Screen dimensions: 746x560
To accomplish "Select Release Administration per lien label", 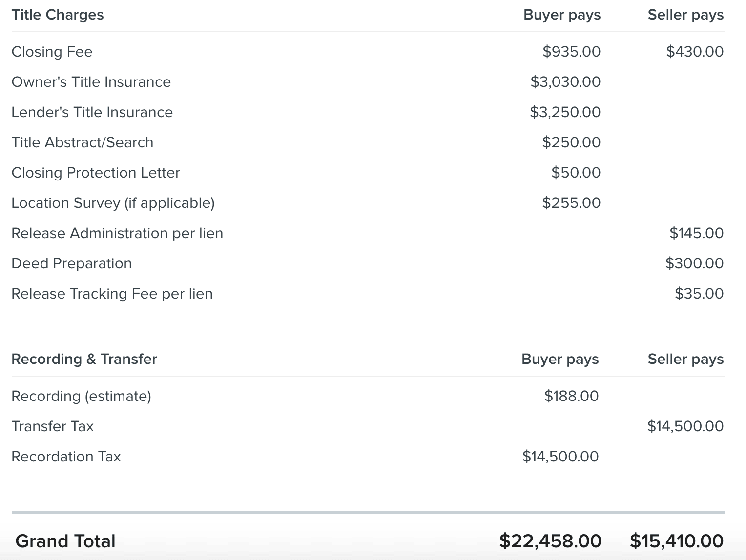I will [x=117, y=233].
